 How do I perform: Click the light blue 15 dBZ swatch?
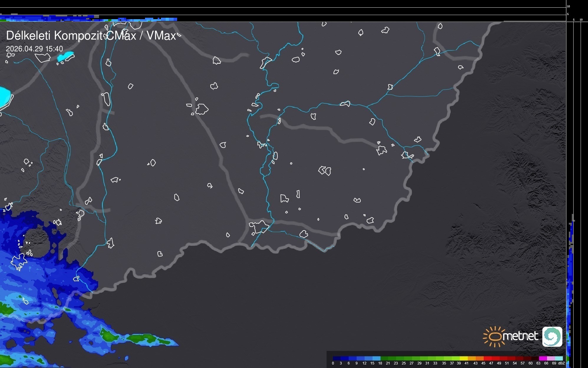click(376, 359)
